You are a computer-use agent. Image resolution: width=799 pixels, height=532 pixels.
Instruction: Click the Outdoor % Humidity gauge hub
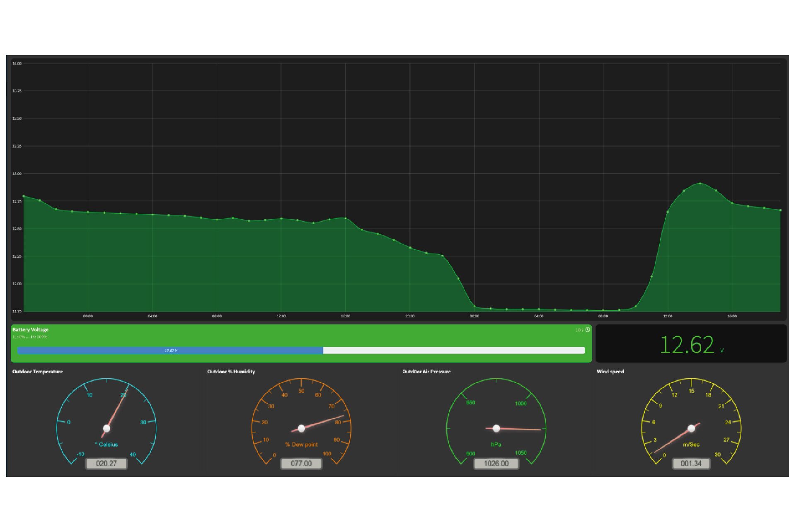point(301,428)
